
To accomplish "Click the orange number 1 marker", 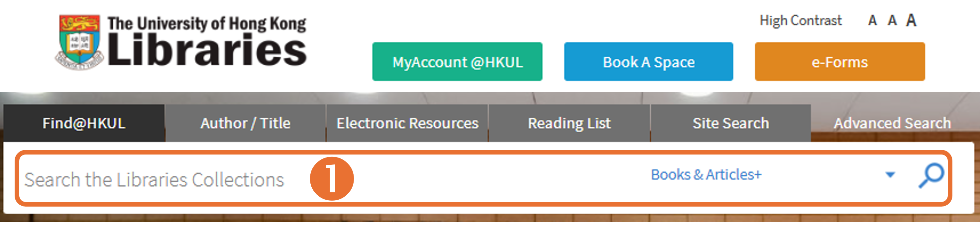I will [332, 179].
